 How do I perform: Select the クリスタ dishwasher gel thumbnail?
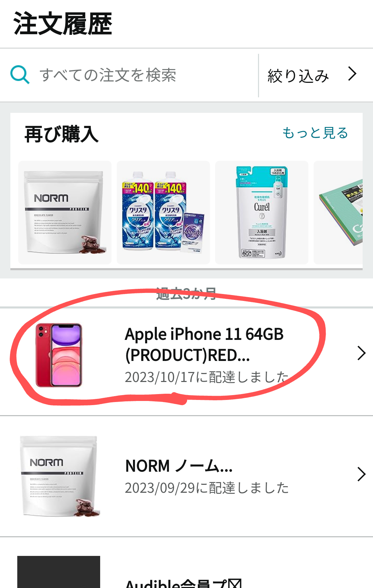pos(163,213)
